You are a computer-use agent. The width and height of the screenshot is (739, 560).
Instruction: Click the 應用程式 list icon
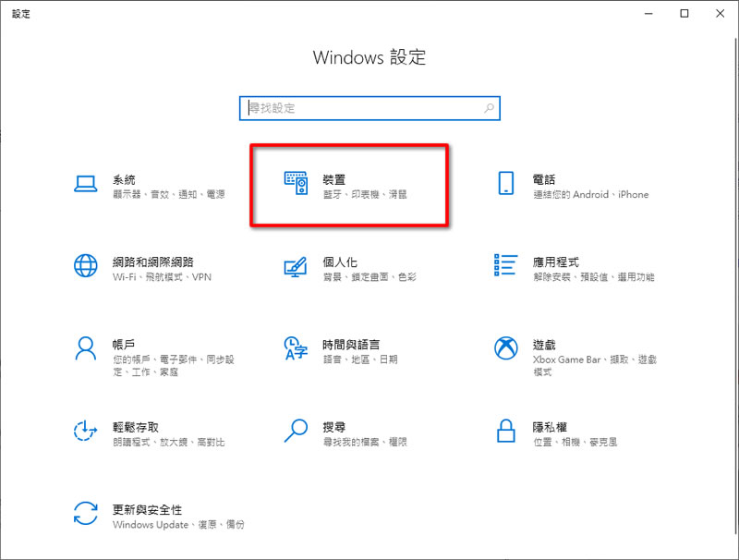[x=505, y=265]
